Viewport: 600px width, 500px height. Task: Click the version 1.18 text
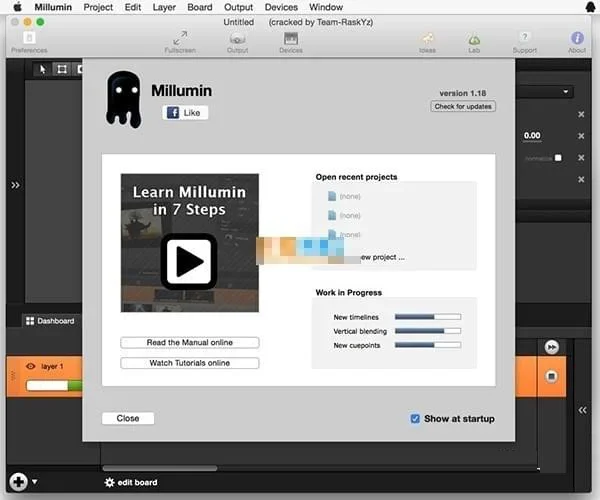tap(463, 93)
